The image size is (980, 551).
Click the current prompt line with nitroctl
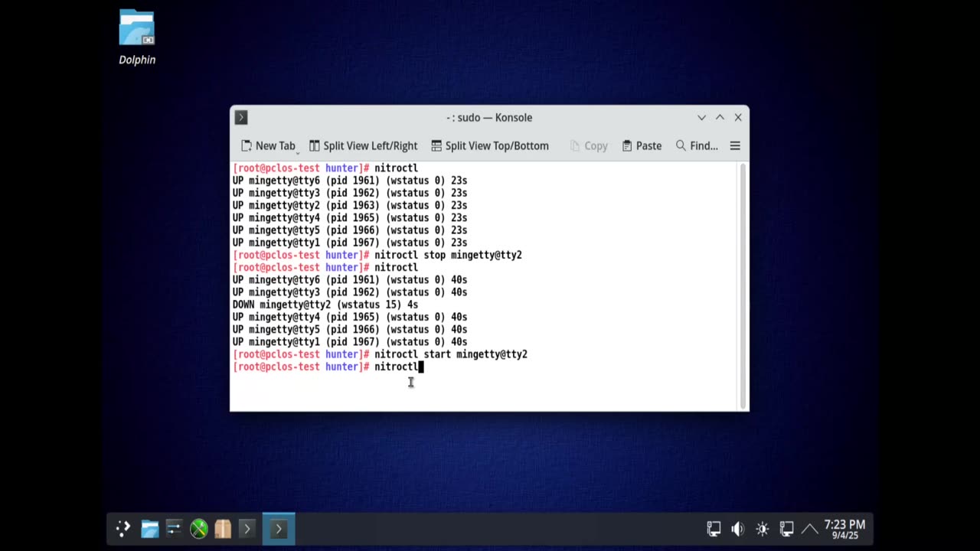[328, 367]
